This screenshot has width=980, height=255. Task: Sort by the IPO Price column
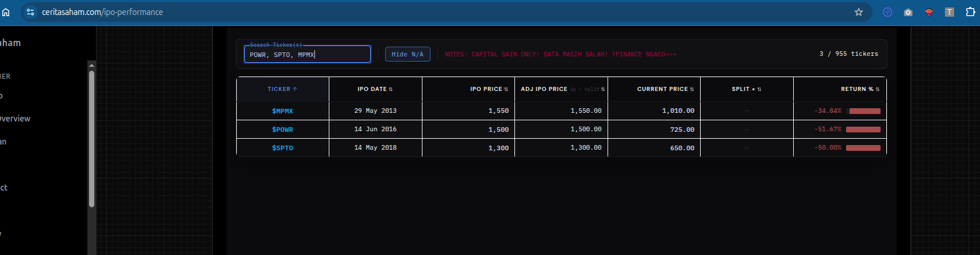[x=489, y=89]
